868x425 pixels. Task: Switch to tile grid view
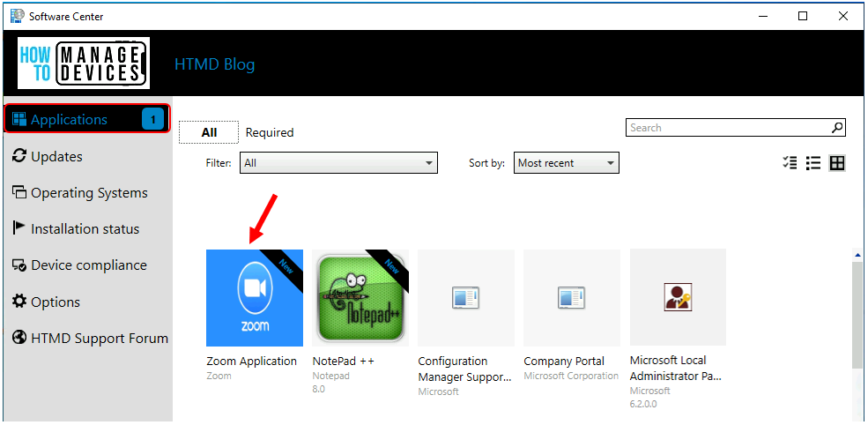(837, 163)
